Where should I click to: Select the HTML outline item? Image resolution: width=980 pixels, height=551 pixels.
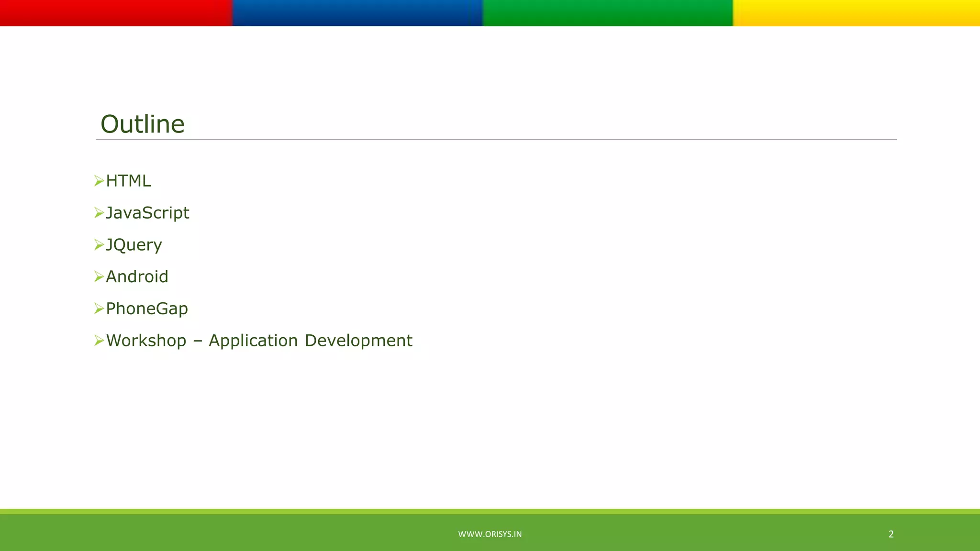(128, 181)
